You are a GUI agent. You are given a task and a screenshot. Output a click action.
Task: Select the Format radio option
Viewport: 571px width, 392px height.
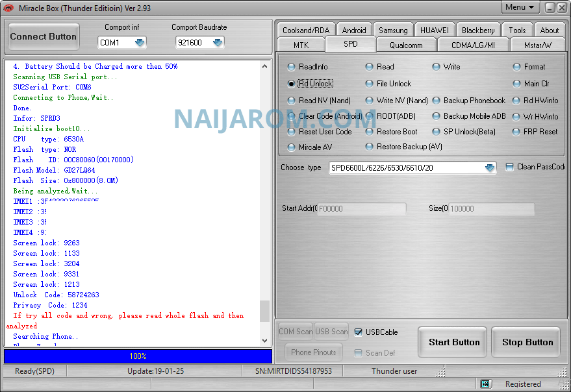coord(529,67)
